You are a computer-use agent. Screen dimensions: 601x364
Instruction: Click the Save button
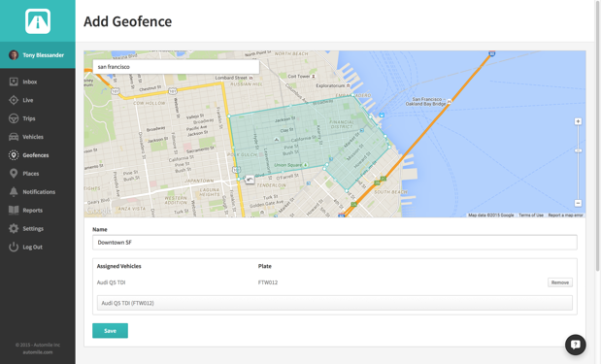110,331
